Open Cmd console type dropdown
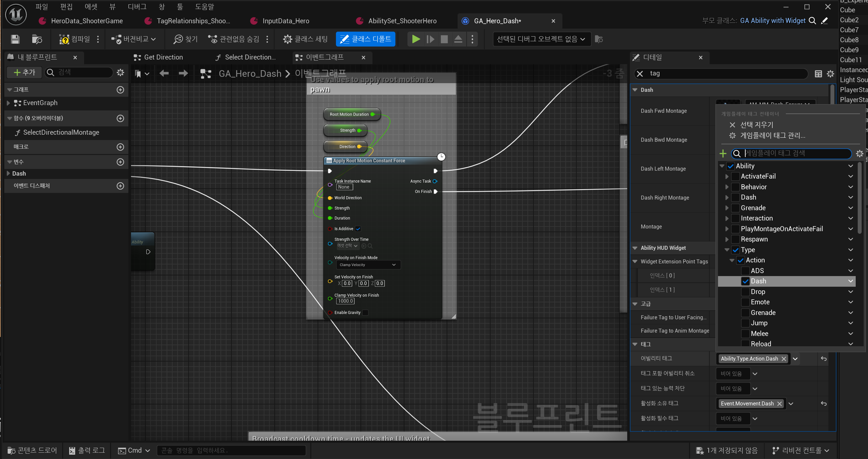Screen dimensions: 868x459 [x=134, y=451]
